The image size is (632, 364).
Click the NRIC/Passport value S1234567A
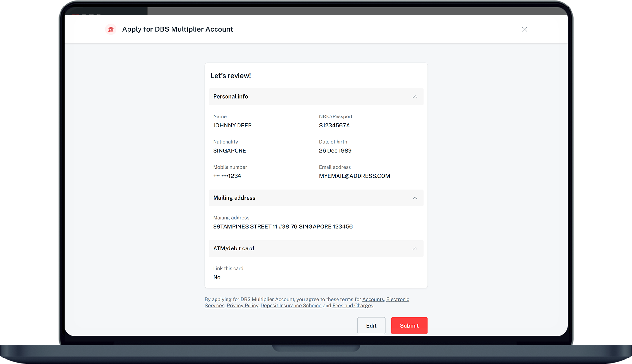[334, 125]
